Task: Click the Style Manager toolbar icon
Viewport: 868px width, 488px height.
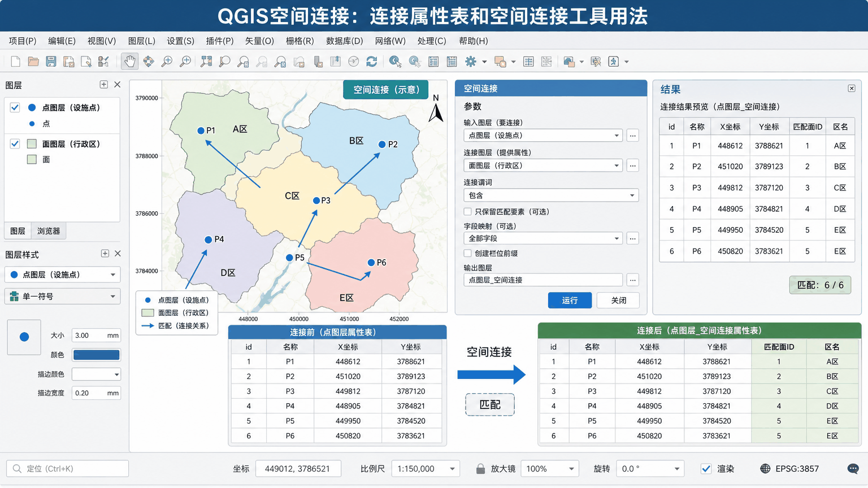Action: [x=103, y=62]
